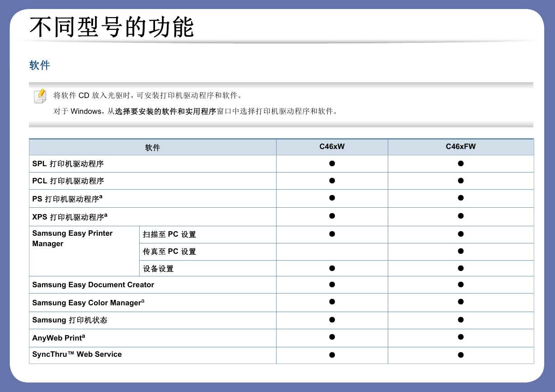
Task: Click the C46xW dot for AnyWeb Print
Action: [x=332, y=337]
